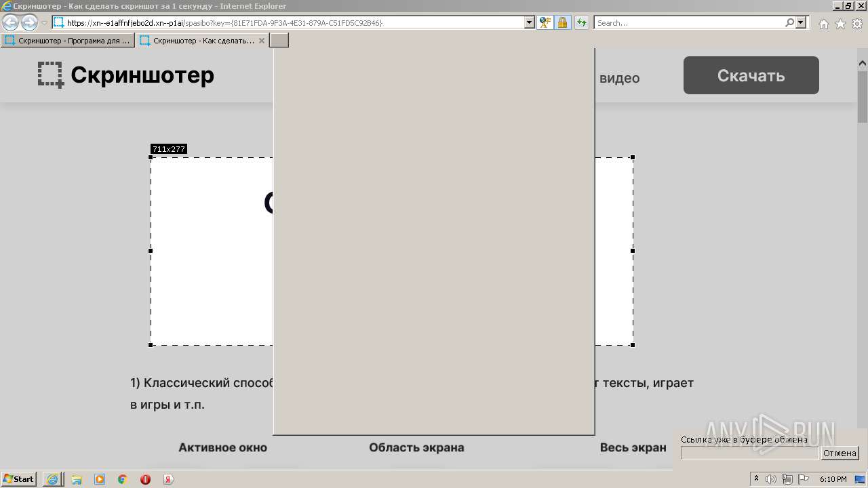Image resolution: width=868 pixels, height=488 pixels.
Task: Open Internet Explorer from taskbar
Action: point(53,479)
